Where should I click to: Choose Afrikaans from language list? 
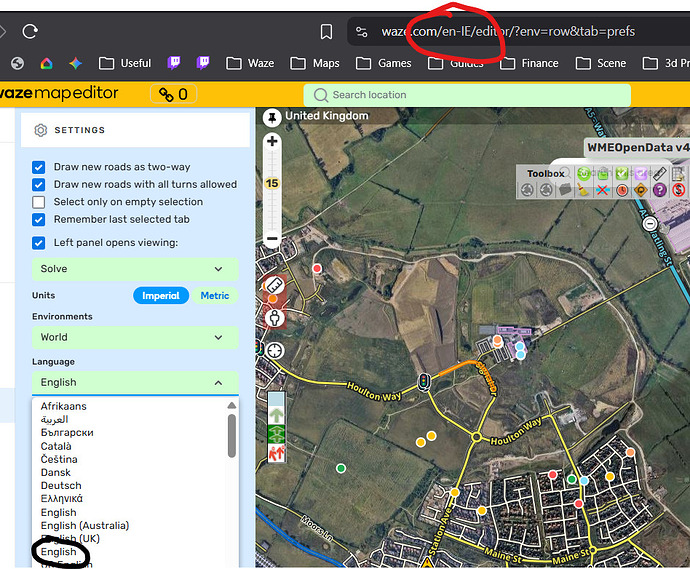point(63,406)
